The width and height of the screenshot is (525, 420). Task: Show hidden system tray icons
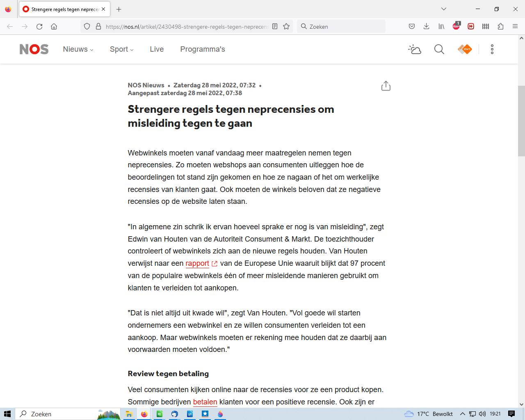pos(463,414)
